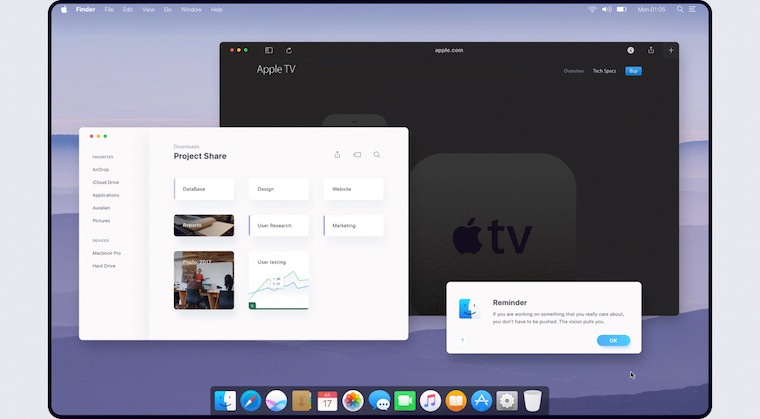Open a new Safari tab with plus
760x419 pixels.
(x=671, y=50)
